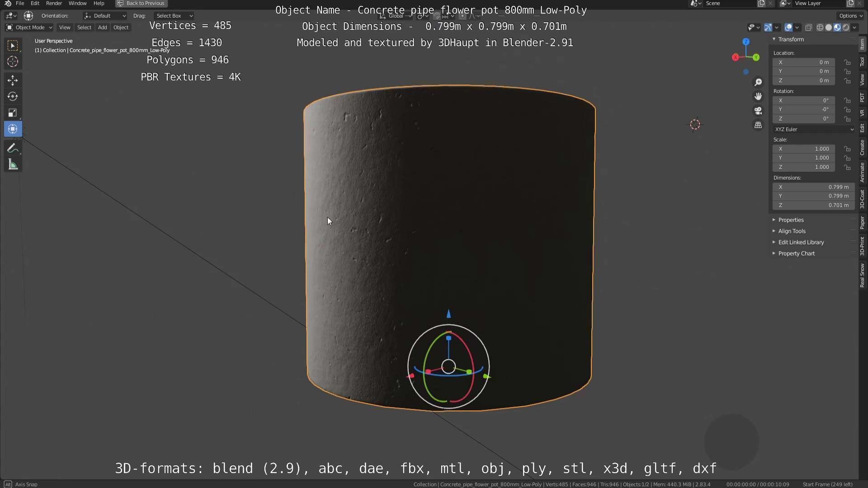Activate the 3D Cursor tool
868x488 pixels.
click(13, 61)
